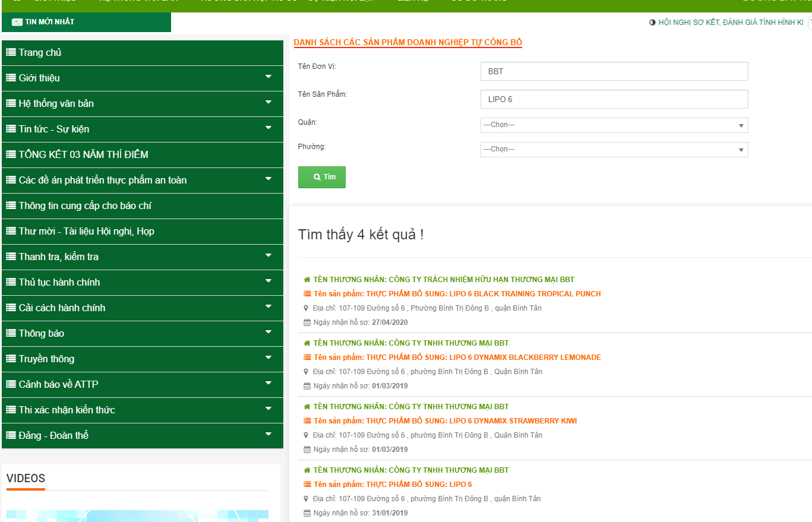This screenshot has width=812, height=522.
Task: Open Thư mời - Tài liệu Hội nghị, Họp
Action: (143, 232)
